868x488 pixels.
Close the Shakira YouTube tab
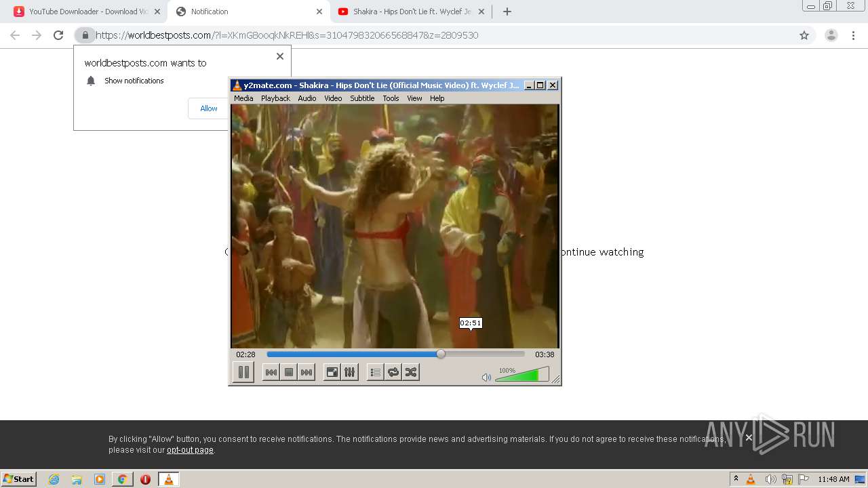481,12
